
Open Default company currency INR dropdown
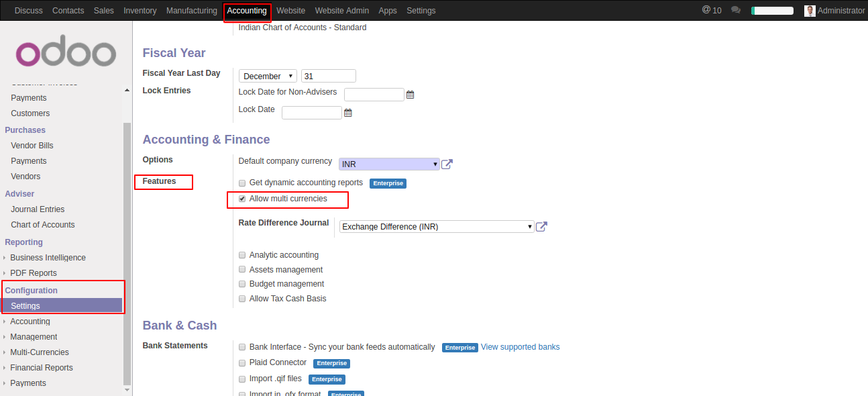(x=389, y=164)
